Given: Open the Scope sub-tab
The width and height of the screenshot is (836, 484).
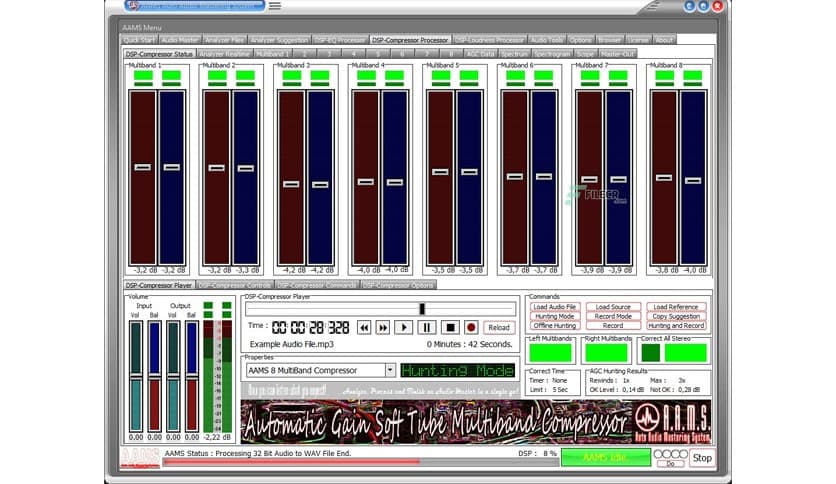Looking at the screenshot, I should (585, 54).
